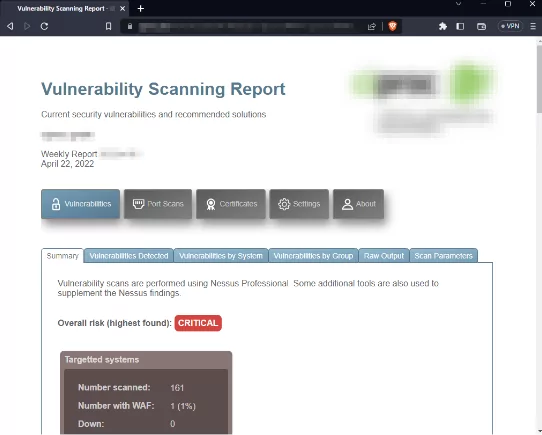Switch to Vulnerabilities Detected tab
The image size is (542, 435).
click(x=129, y=256)
